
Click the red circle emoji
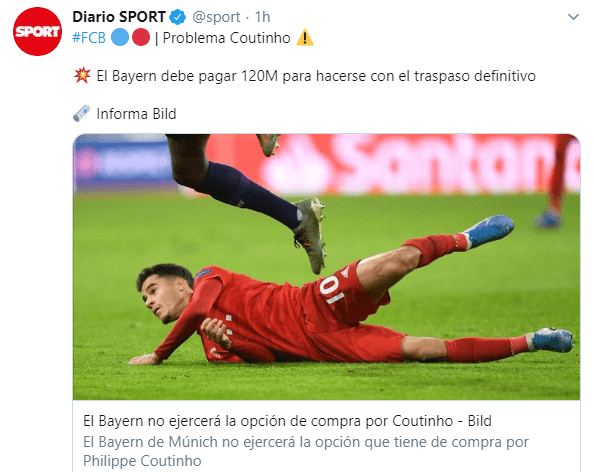[x=141, y=38]
